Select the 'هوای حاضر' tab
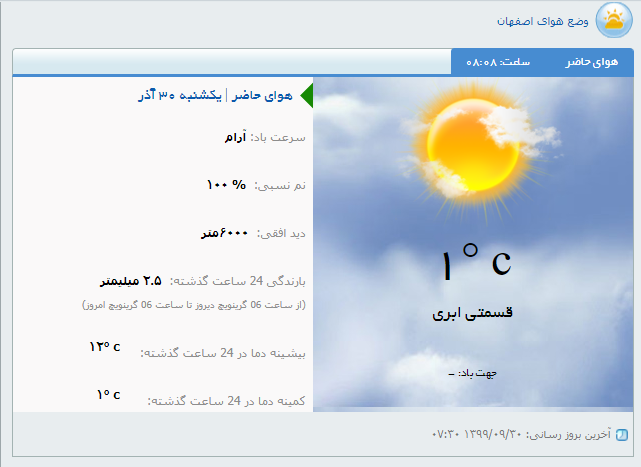 592,62
